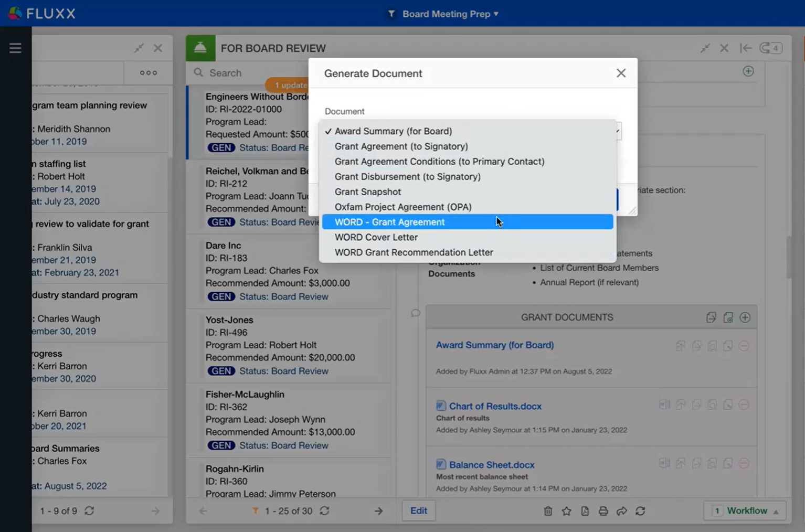805x532 pixels.
Task: Click the '1 update' badge
Action: click(x=288, y=85)
